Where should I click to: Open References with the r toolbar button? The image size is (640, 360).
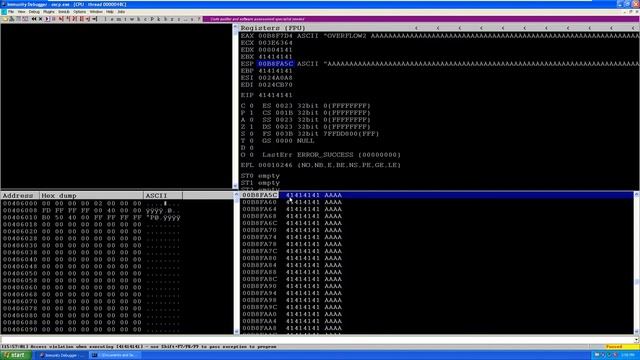[178, 19]
